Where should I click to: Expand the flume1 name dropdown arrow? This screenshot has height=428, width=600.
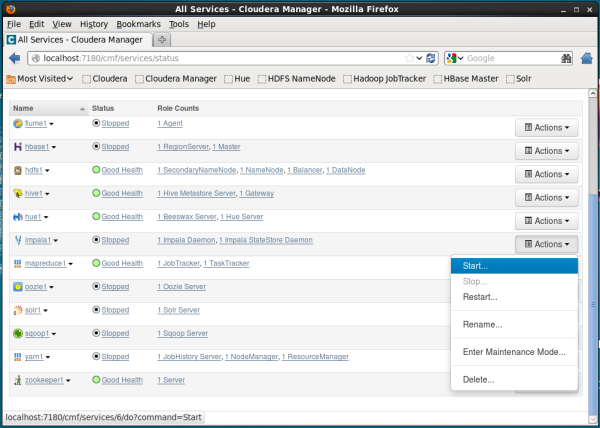pyautogui.click(x=51, y=124)
